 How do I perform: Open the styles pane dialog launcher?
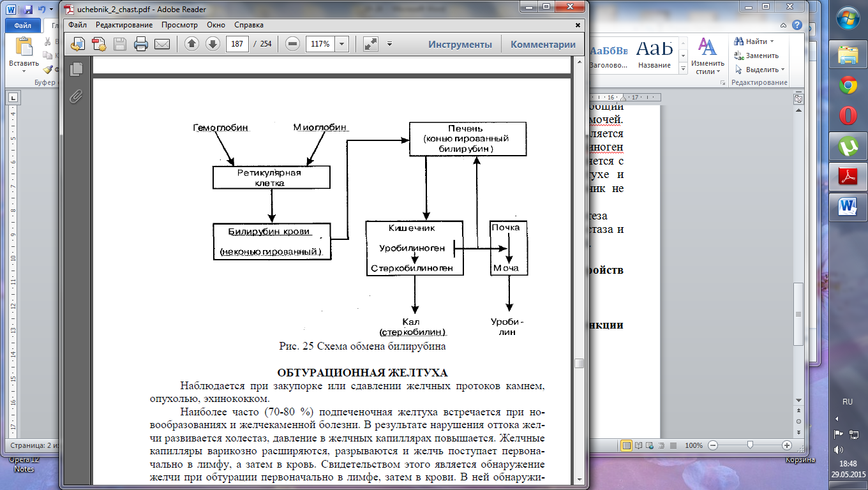click(x=723, y=84)
